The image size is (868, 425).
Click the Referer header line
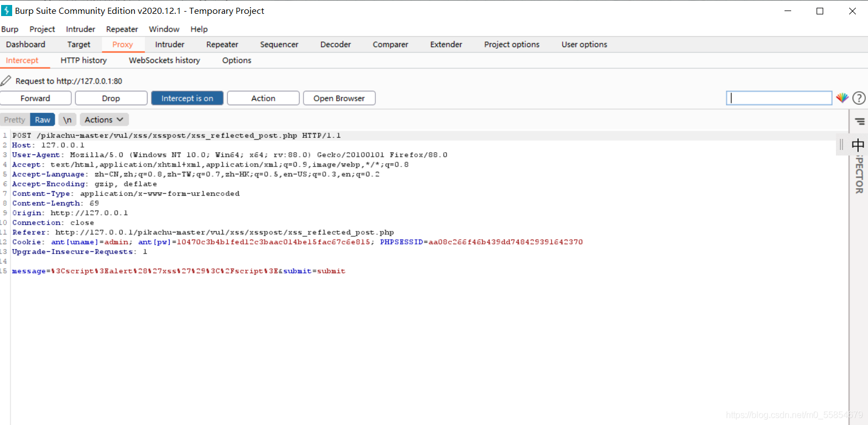click(203, 232)
